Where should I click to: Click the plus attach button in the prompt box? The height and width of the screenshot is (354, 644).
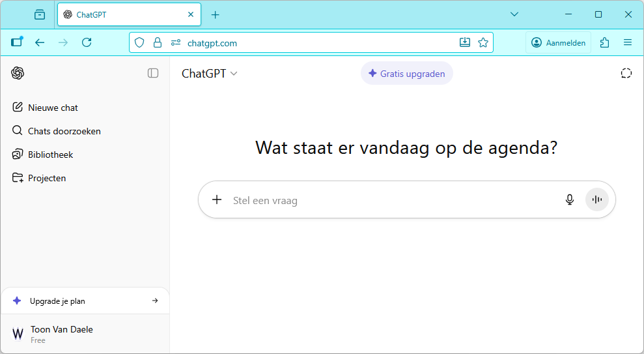tap(216, 200)
